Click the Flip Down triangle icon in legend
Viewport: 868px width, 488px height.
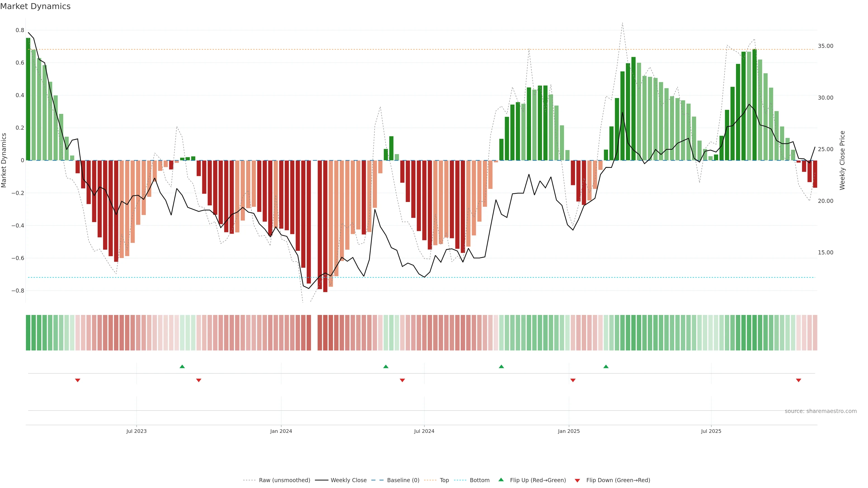click(577, 480)
